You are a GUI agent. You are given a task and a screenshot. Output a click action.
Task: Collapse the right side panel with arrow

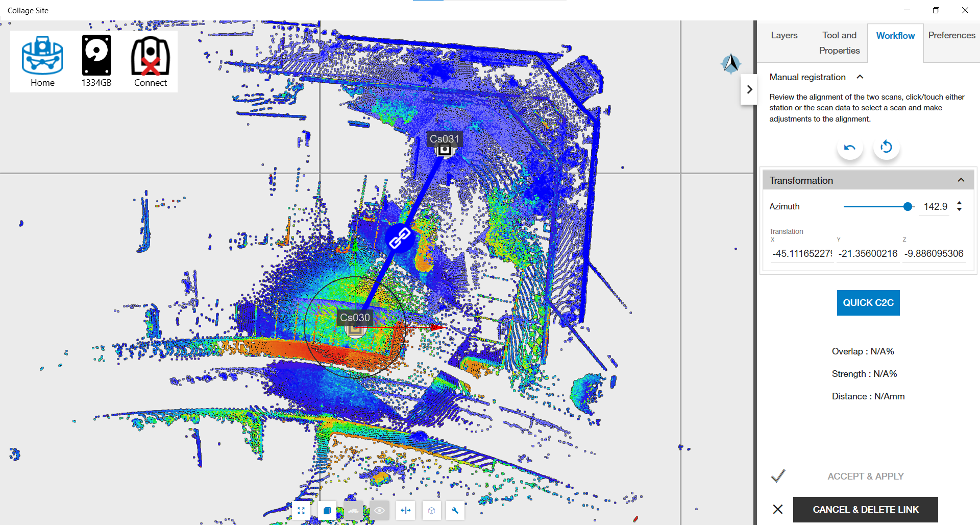(749, 89)
